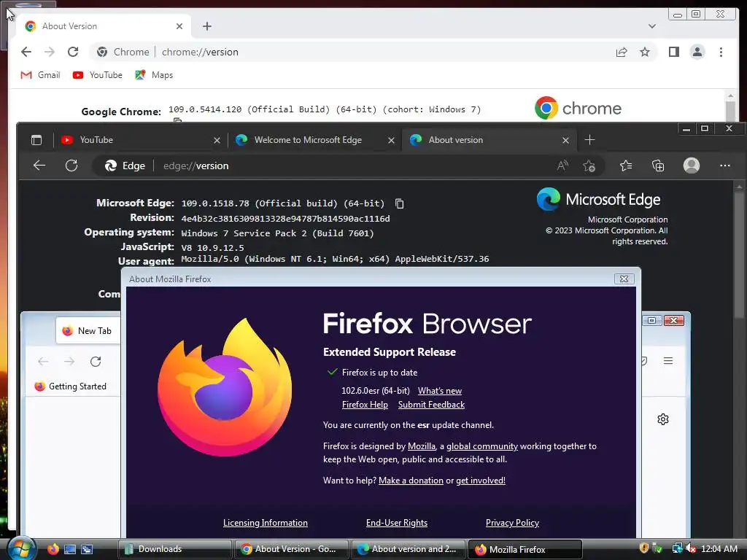Viewport: 747px width, 560px height.
Task: Reload the chrome://version page
Action: click(73, 52)
